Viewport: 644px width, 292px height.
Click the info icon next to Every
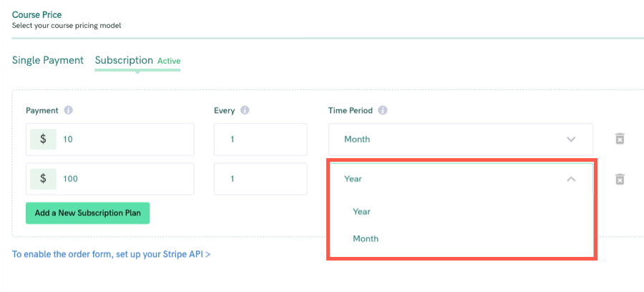click(x=245, y=110)
